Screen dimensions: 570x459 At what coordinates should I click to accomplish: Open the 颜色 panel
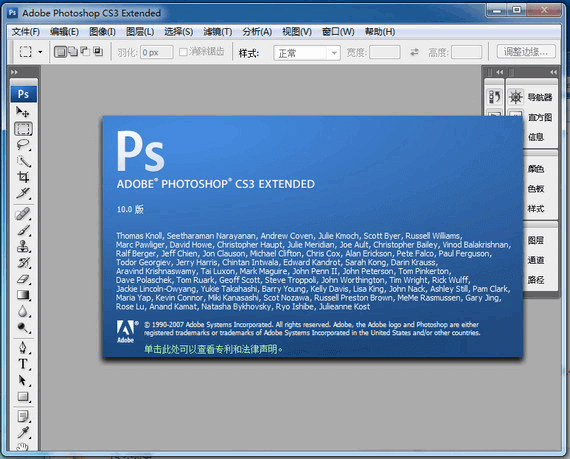[x=535, y=169]
